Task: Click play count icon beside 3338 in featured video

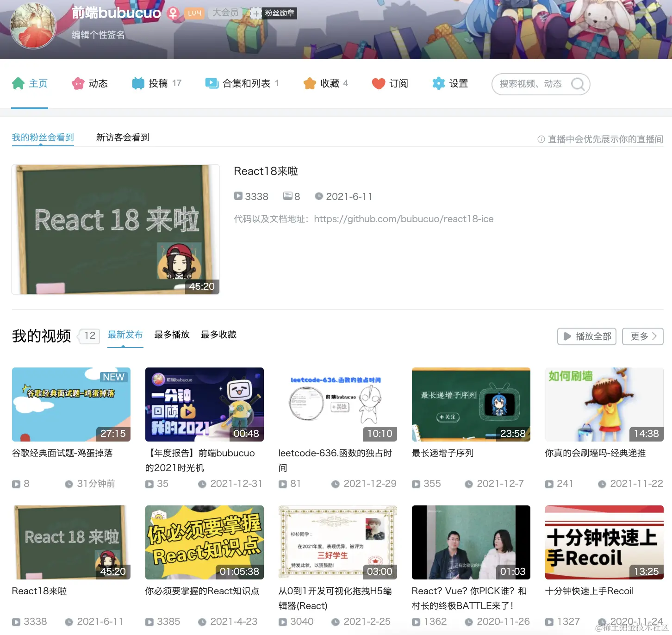Action: coord(238,196)
